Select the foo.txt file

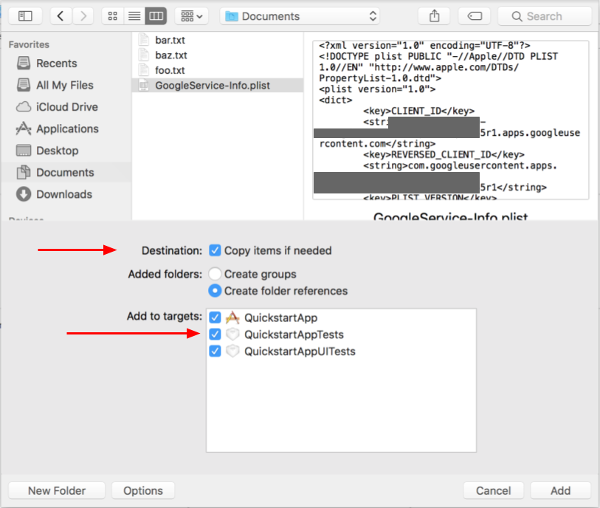tap(170, 70)
